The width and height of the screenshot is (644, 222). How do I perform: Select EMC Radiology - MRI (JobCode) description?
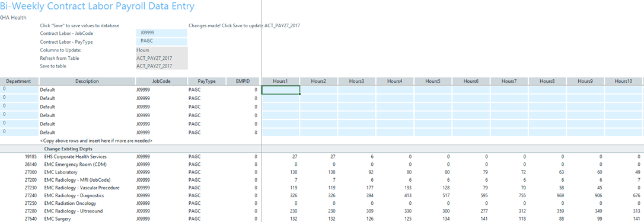pyautogui.click(x=77, y=180)
